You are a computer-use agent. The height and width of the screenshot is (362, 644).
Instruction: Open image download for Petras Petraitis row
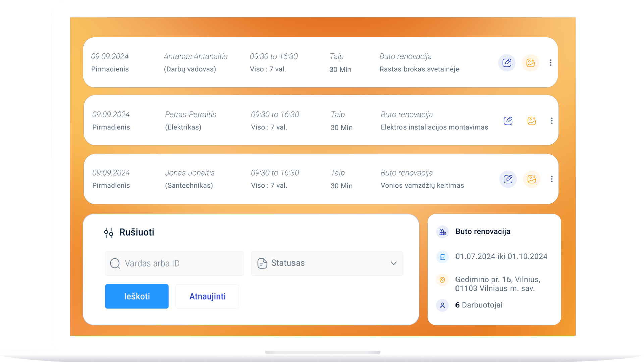pos(532,121)
